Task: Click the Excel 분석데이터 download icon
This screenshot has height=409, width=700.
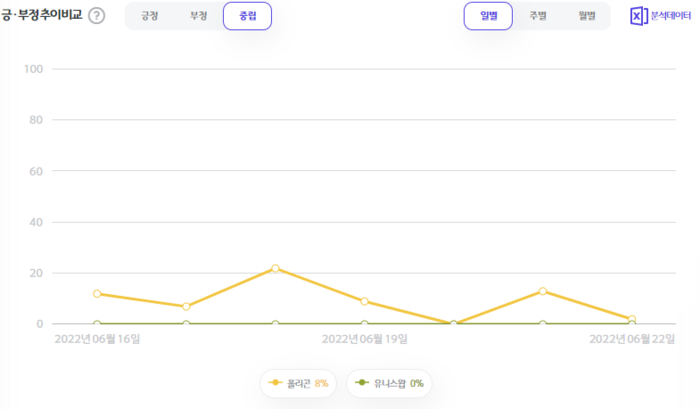Action: [640, 16]
